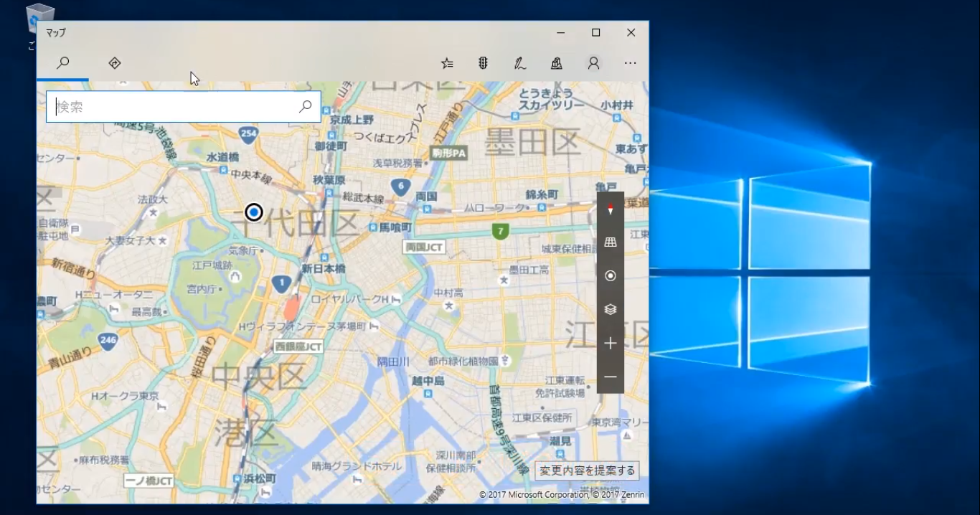Select the 免許試験場 label

560,393
